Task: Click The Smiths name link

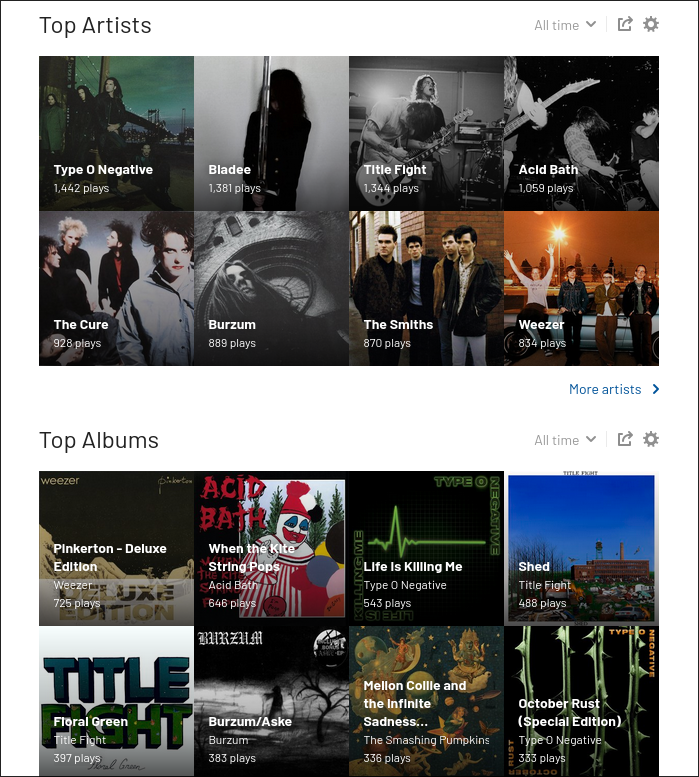Action: [x=398, y=325]
